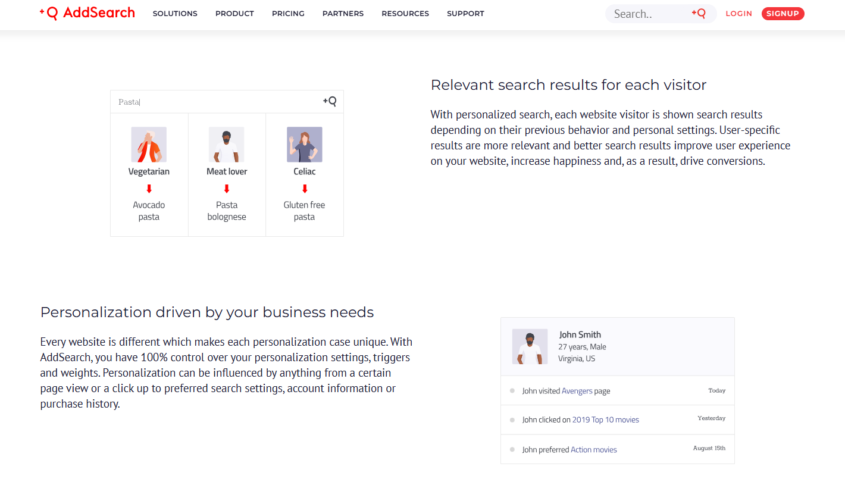Click the John Smith name

580,334
